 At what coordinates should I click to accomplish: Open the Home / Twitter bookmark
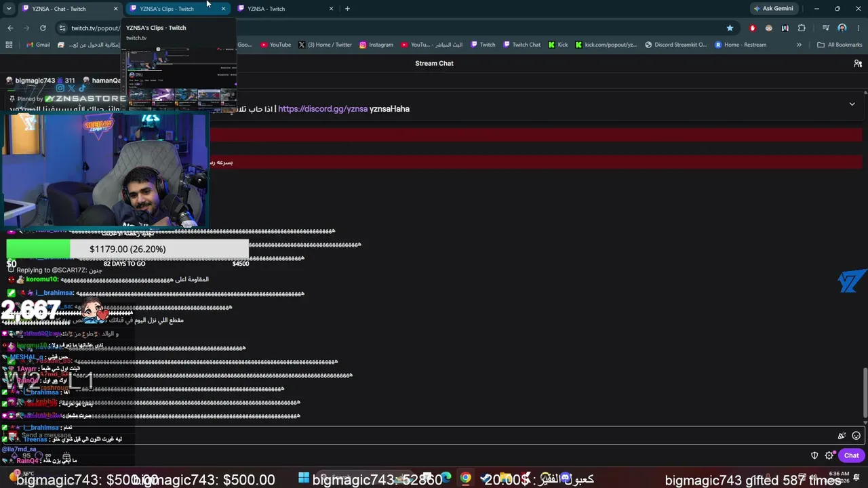pyautogui.click(x=325, y=45)
